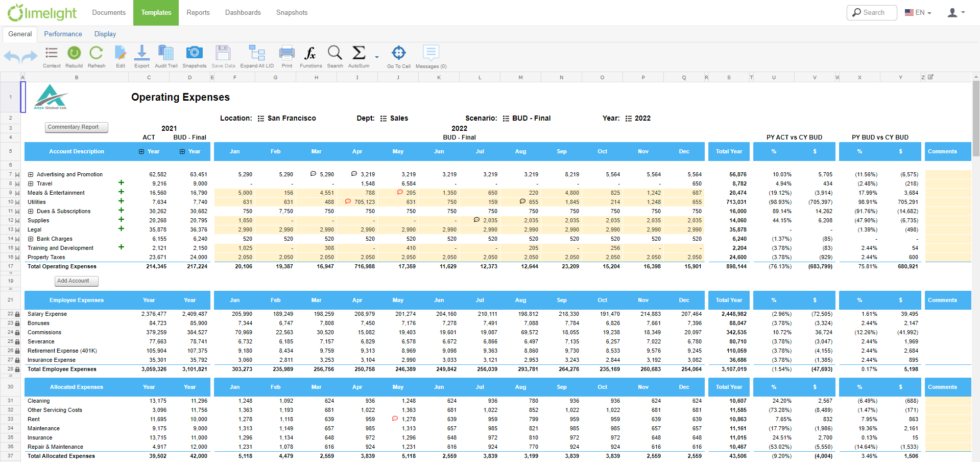The width and height of the screenshot is (980, 462).
Task: Click the Add Account button
Action: tap(76, 281)
